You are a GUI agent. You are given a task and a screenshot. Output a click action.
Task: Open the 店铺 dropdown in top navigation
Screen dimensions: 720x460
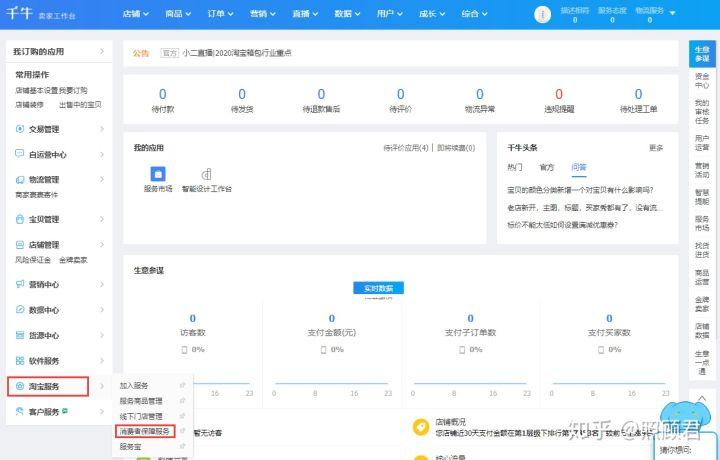click(136, 14)
